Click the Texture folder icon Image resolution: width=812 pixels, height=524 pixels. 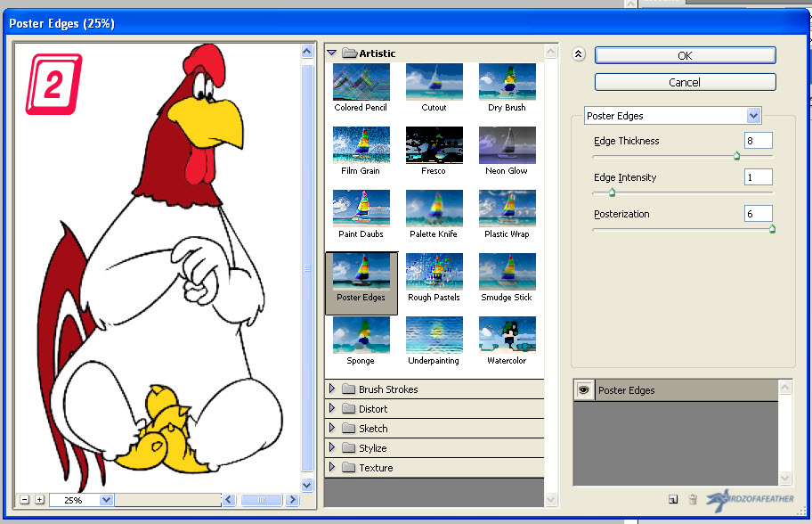click(348, 467)
